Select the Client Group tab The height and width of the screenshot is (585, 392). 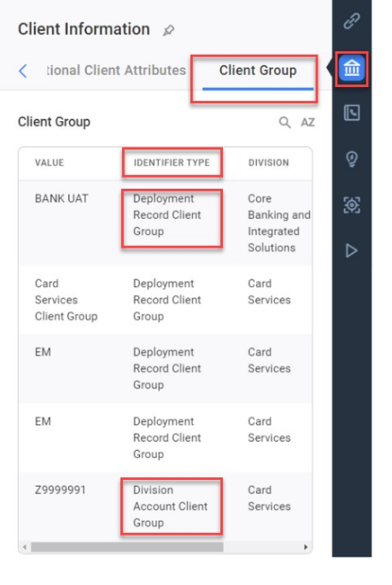point(258,71)
